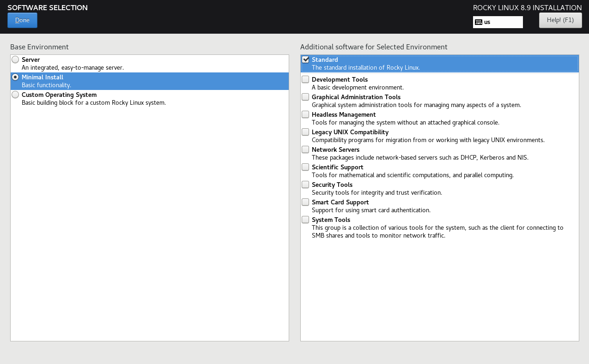The image size is (589, 364).
Task: Open Help (F1)
Action: coord(560,20)
